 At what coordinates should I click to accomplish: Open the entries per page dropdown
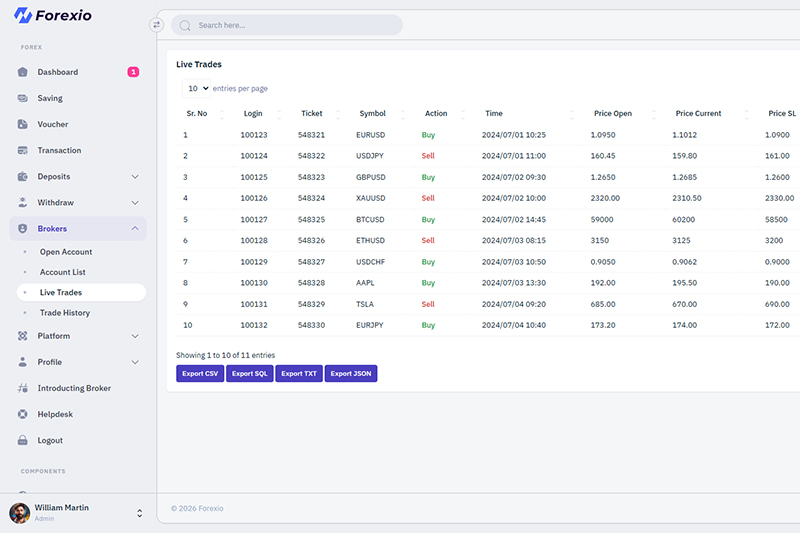[196, 89]
